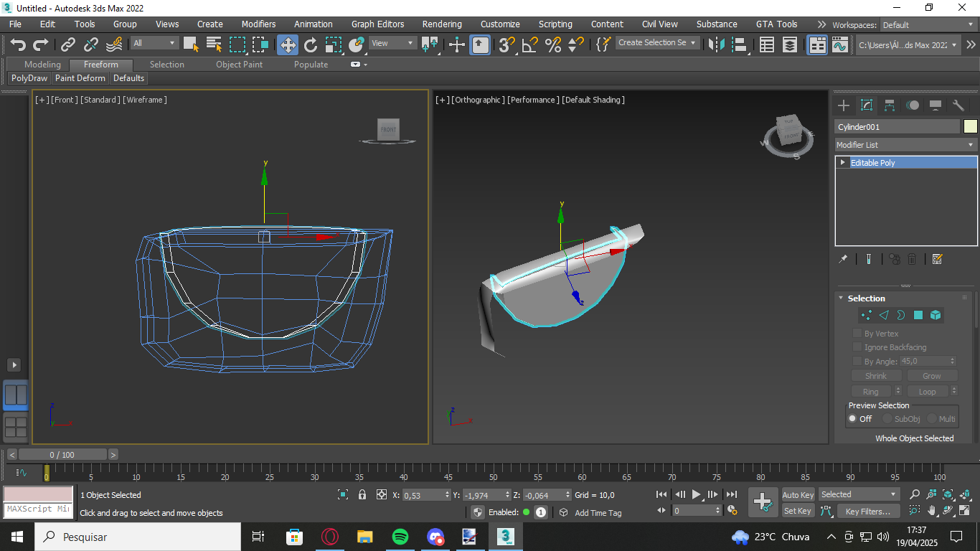Viewport: 980px width, 551px height.
Task: Open the Modifier List dropdown
Action: (905, 145)
